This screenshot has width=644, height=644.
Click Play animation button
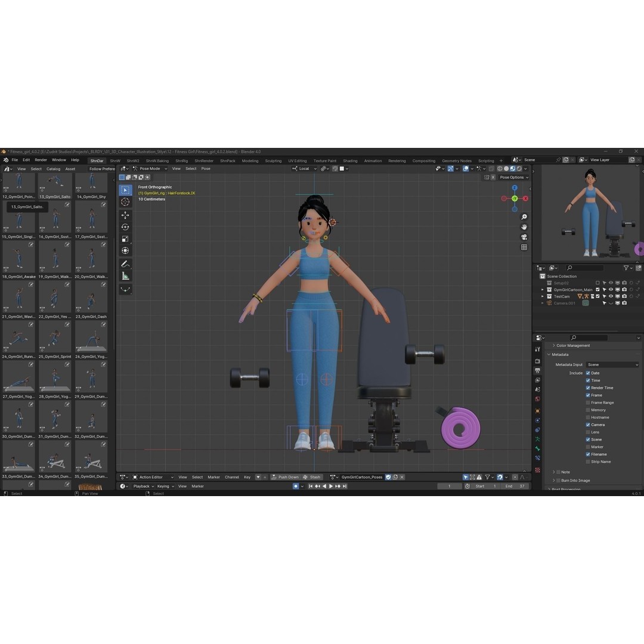coord(330,487)
